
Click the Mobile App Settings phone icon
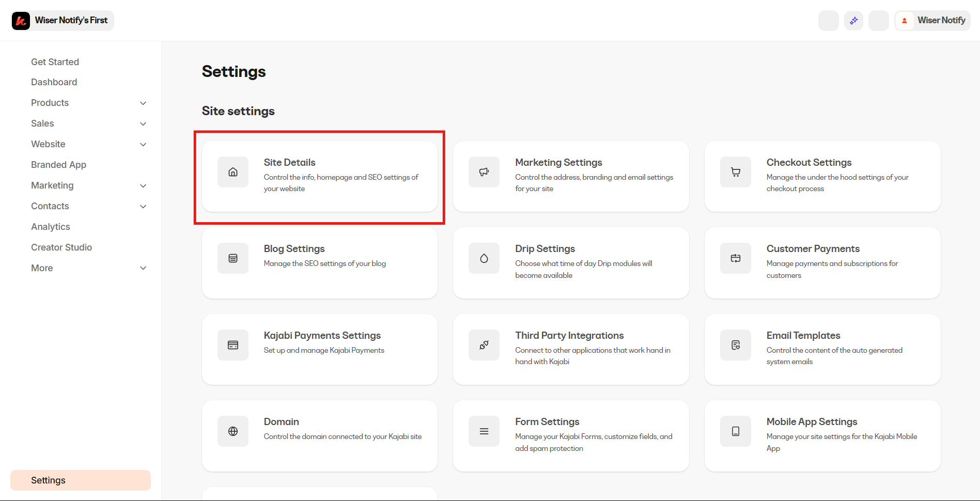[x=736, y=431]
